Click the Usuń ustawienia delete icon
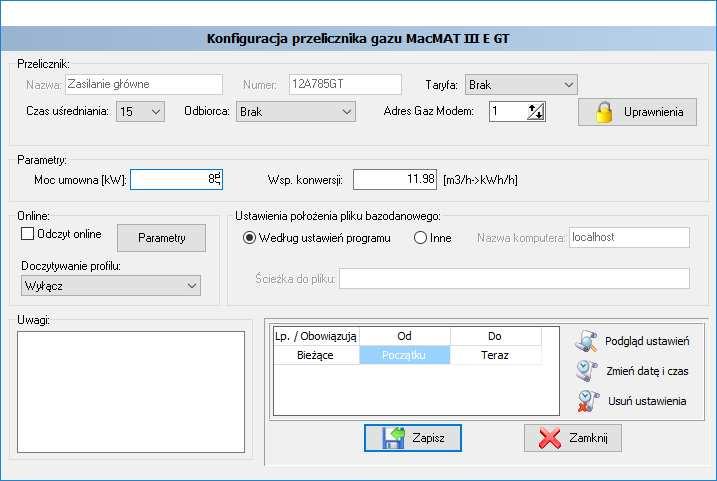This screenshot has height=481, width=717. click(587, 401)
